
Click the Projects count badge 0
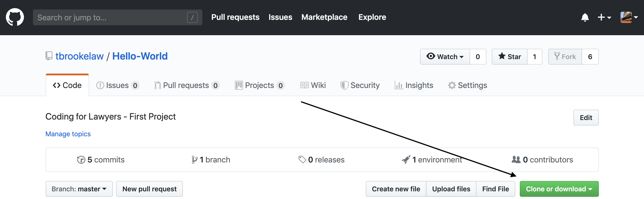[x=280, y=85]
